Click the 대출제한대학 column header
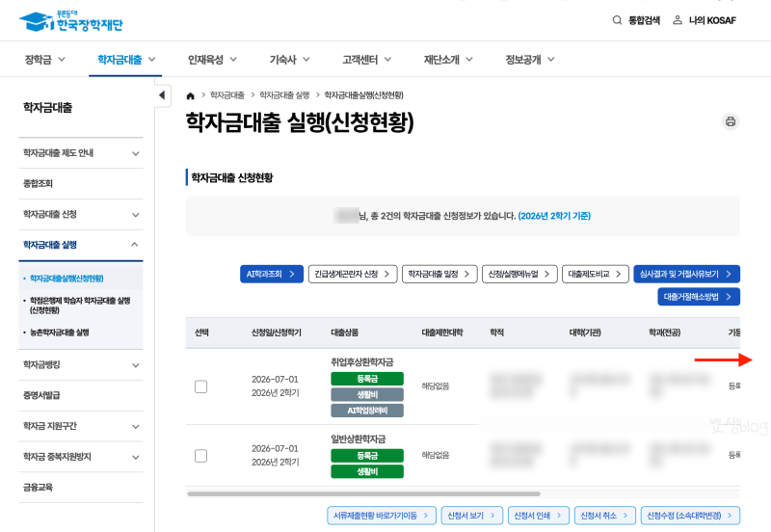Screen dimensions: 771x532 (442, 332)
